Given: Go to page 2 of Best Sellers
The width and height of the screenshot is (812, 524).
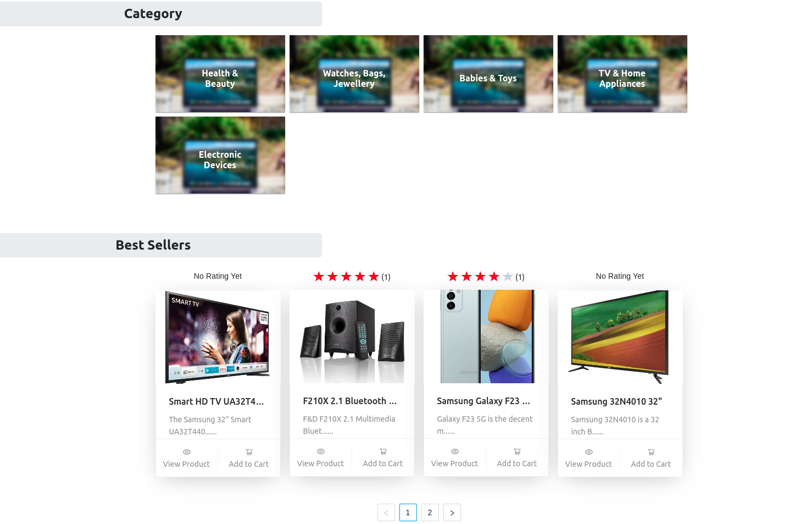Looking at the screenshot, I should [x=430, y=512].
